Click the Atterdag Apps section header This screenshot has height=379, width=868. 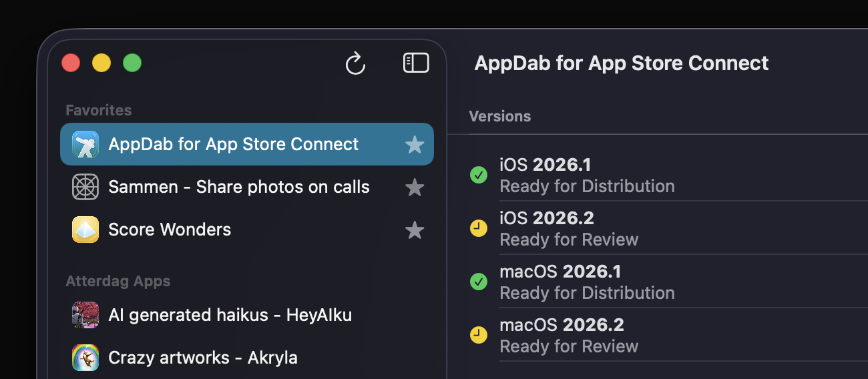tap(118, 281)
